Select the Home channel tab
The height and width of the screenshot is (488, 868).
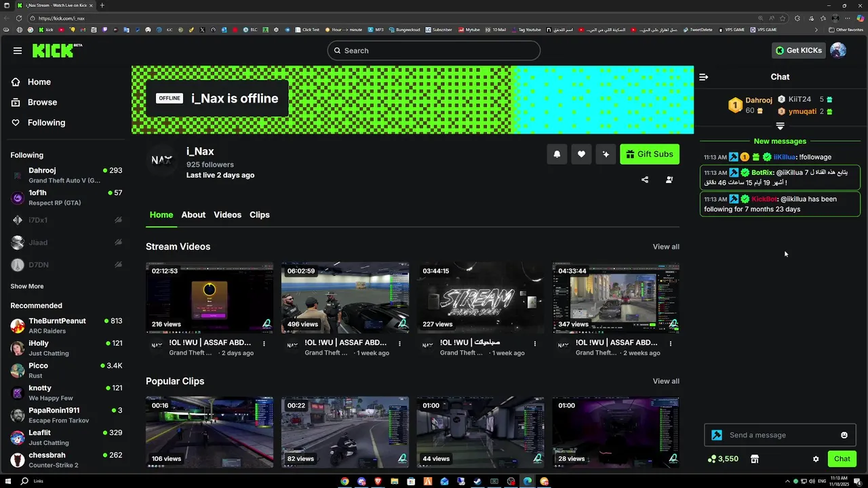(161, 214)
